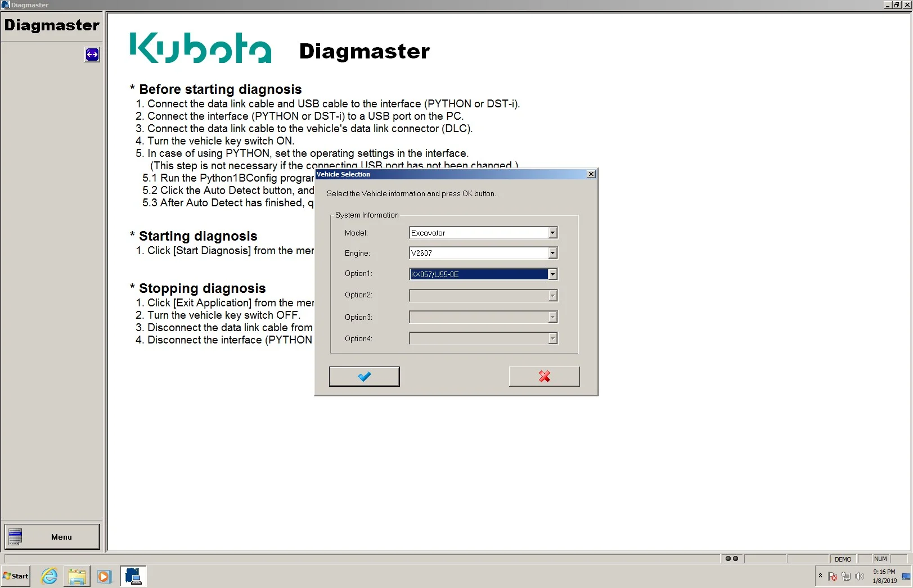The image size is (913, 588).
Task: Open Windows Media Player from taskbar
Action: pos(104,576)
